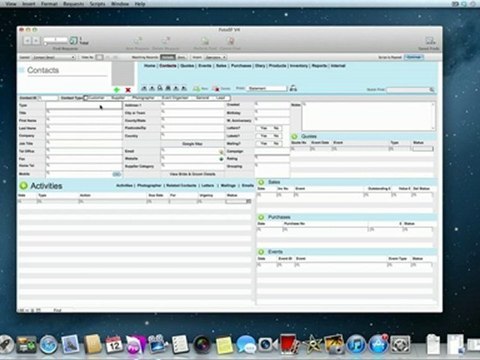
Task: Click the Notes field scrollbar
Action: (433, 116)
